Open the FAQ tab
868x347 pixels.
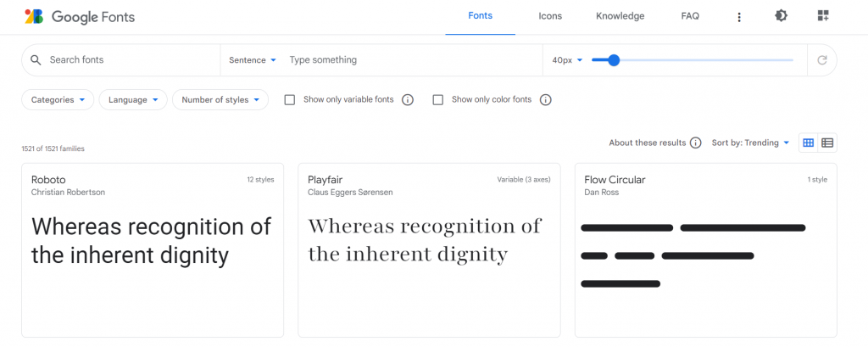tap(690, 16)
